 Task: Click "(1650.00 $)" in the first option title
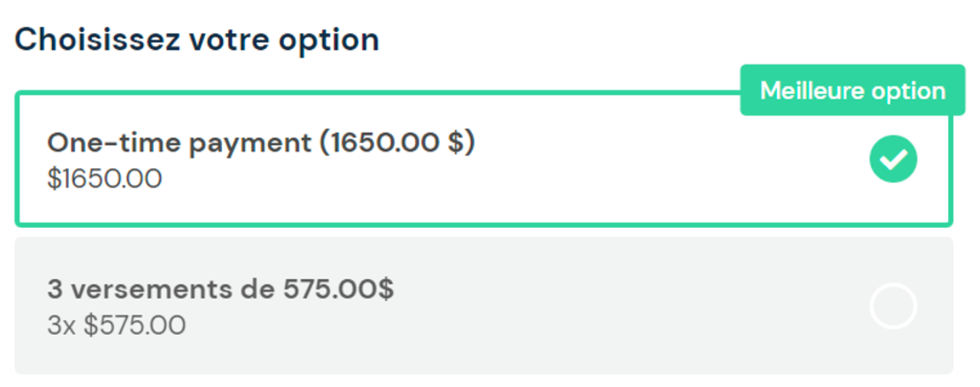[x=397, y=142]
